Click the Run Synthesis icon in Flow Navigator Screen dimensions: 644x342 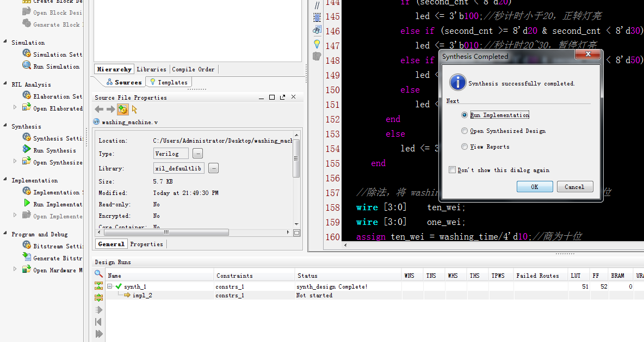click(x=26, y=150)
